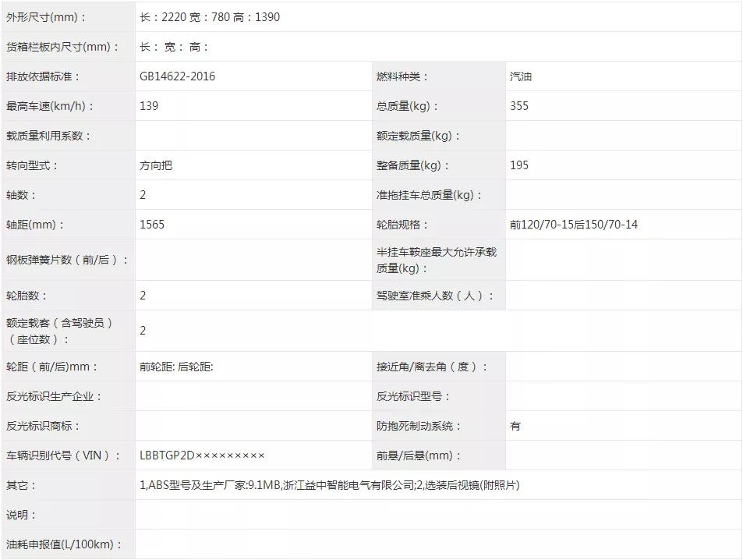The image size is (743, 560).
Task: Click the 货箱栏板内尺寸 label cell
Action: point(66,47)
